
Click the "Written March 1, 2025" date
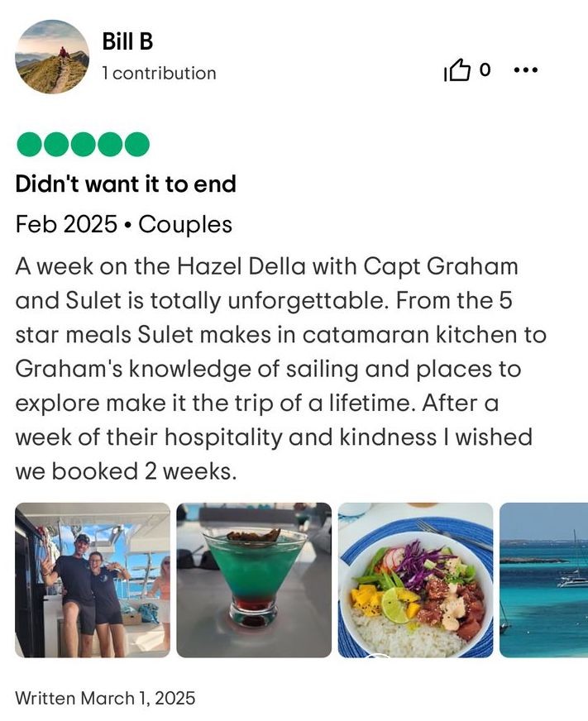pos(105,698)
